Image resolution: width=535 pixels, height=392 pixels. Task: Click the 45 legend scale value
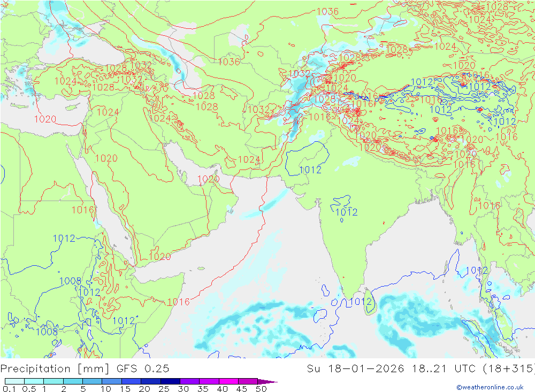[242, 389]
